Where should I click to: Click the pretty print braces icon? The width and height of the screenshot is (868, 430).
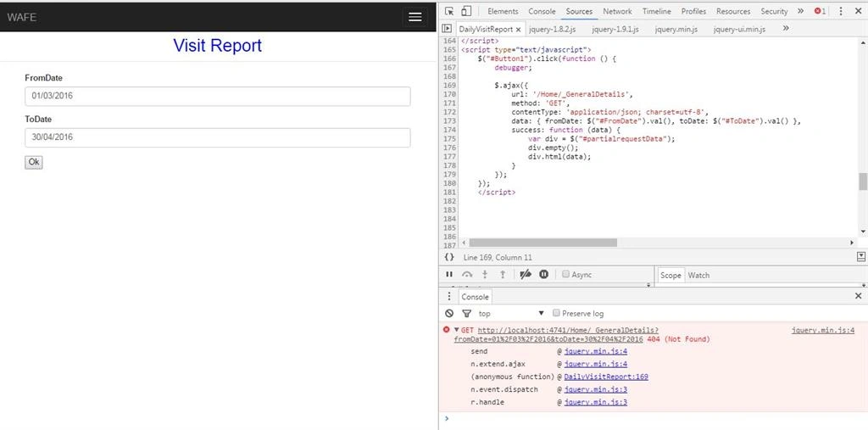coord(449,257)
